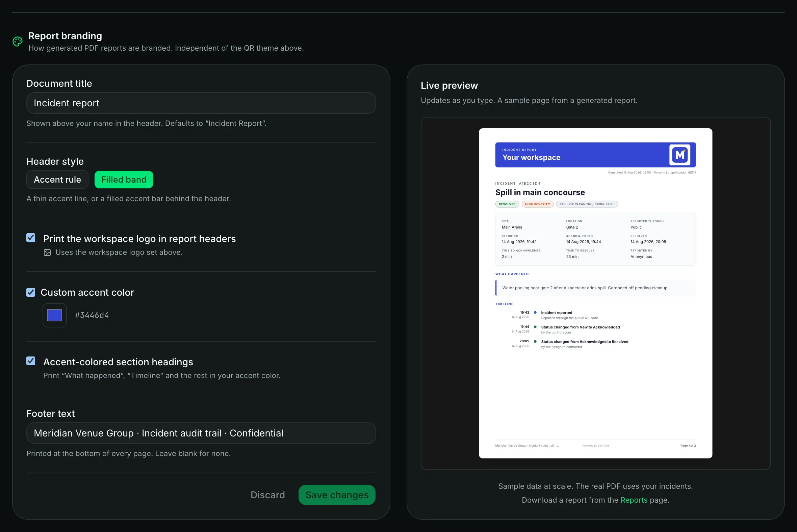Image resolution: width=797 pixels, height=532 pixels.
Task: Click 'Status changed from New to Acknowledged' entry
Action: click(x=581, y=327)
